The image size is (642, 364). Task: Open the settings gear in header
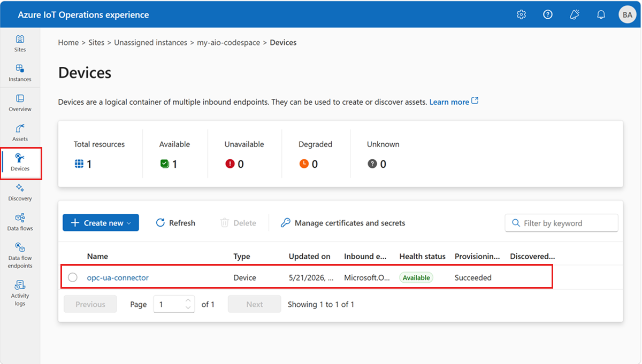(521, 14)
